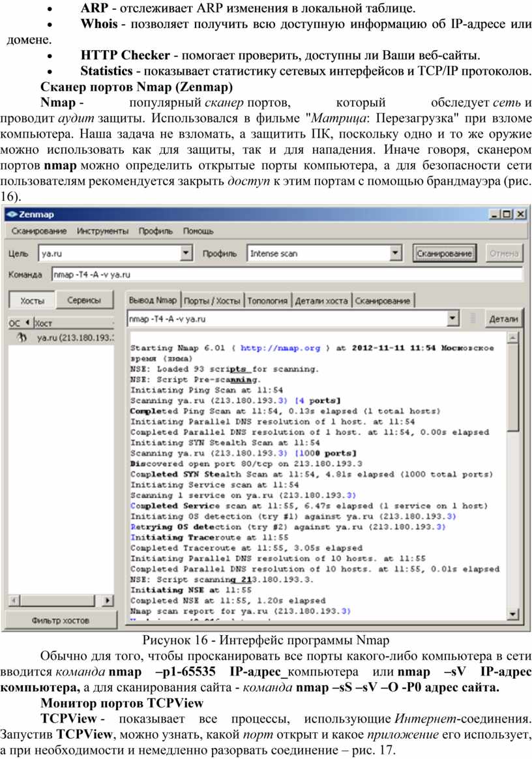Click the penguin OS icon beside ya.ru host
This screenshot has width=532, height=759.
coord(22,337)
